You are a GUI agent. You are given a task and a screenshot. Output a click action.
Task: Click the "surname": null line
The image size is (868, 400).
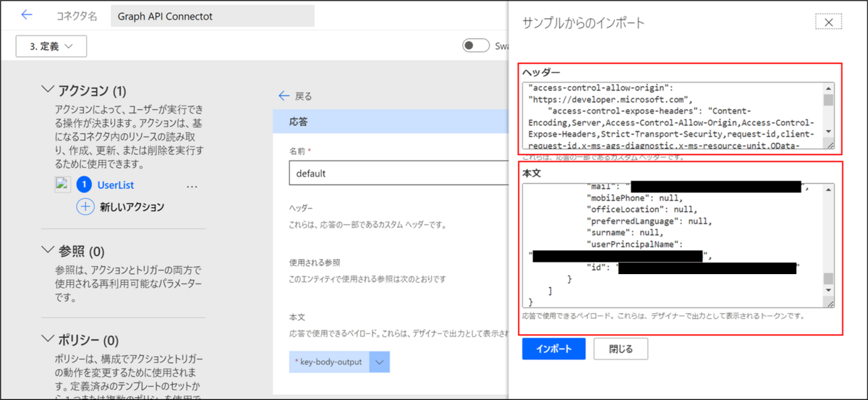[625, 233]
